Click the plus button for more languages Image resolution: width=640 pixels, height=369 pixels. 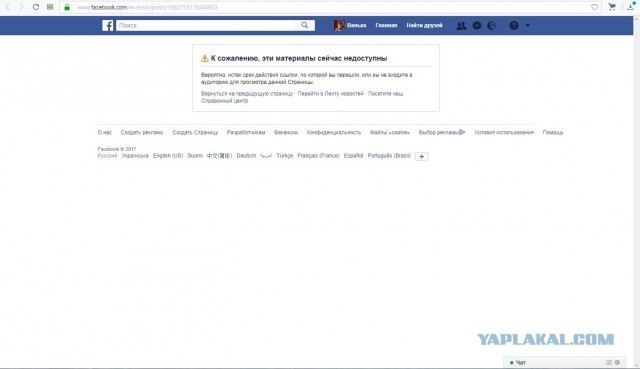pos(422,156)
